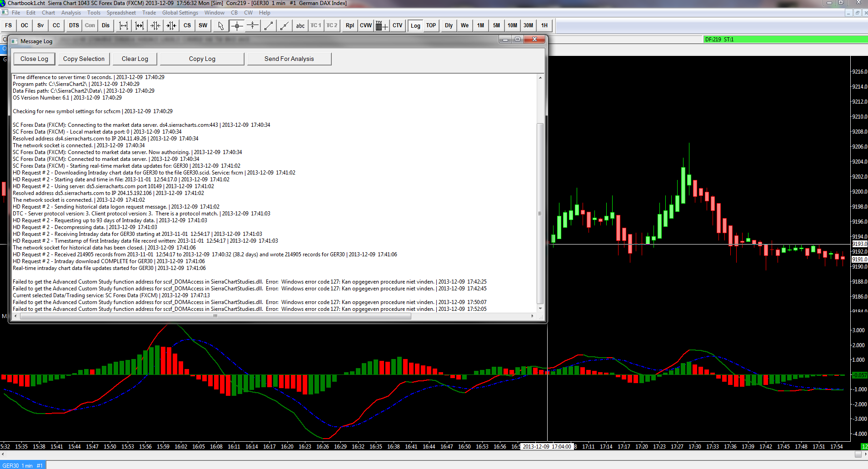This screenshot has width=868, height=469.
Task: Select the thin crosshair tool
Action: pyautogui.click(x=253, y=25)
